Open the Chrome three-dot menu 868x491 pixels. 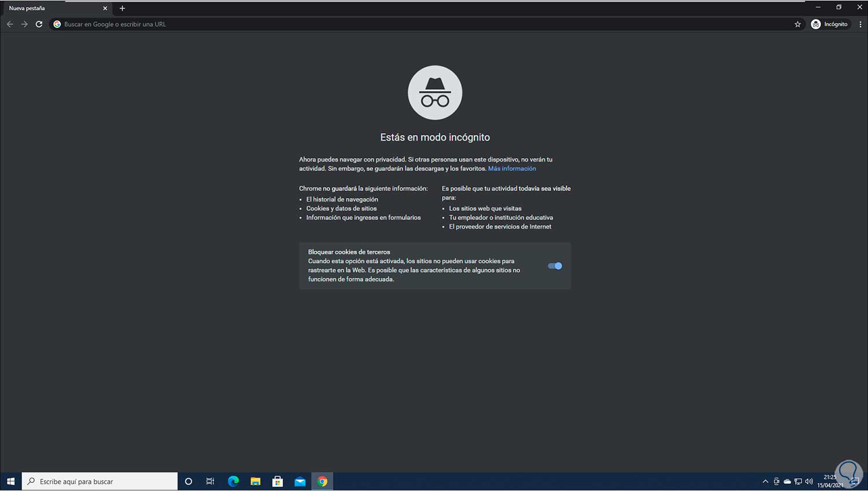(860, 24)
